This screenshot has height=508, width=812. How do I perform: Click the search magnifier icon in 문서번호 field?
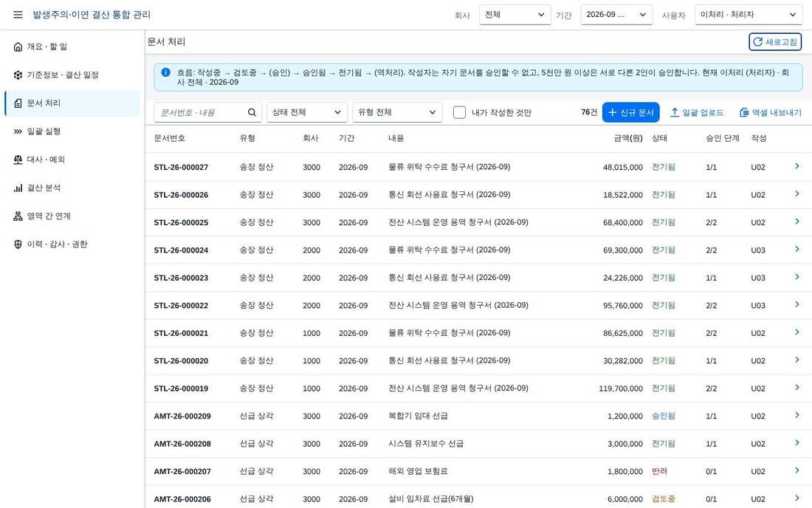252,112
